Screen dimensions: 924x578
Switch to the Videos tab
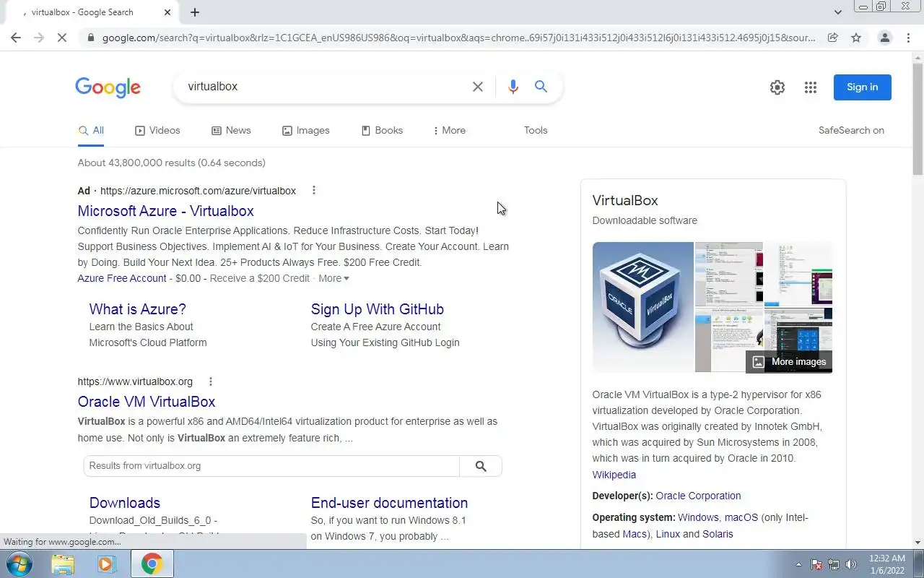pos(157,131)
